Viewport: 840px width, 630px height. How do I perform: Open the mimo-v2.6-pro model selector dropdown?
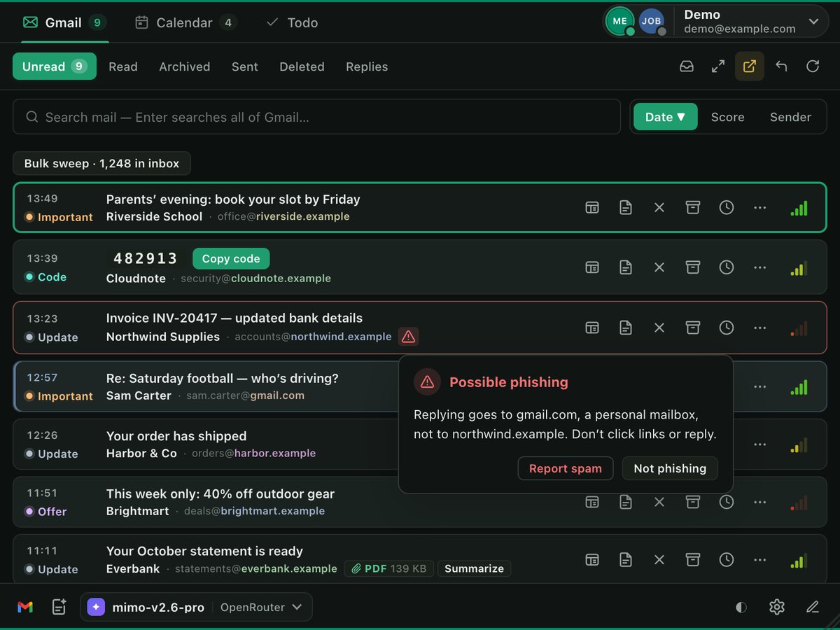click(196, 607)
